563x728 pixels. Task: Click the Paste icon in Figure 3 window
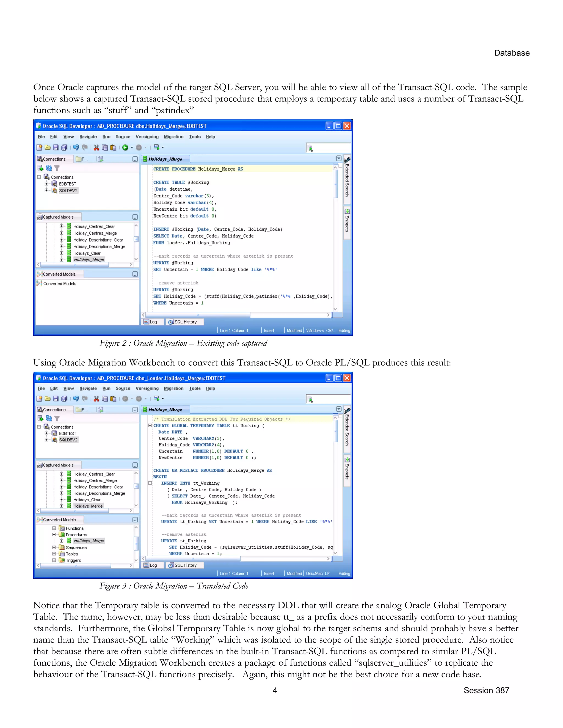113,398
